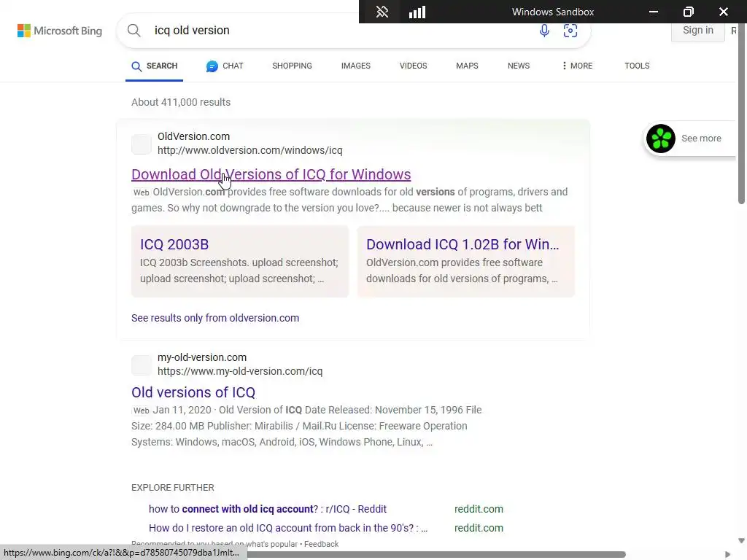
Task: Open Download Old Versions of ICQ for Windows
Action: (x=271, y=174)
